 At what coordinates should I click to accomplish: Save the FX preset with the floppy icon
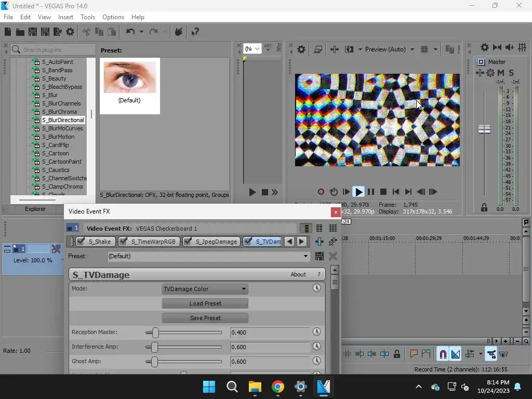click(x=320, y=256)
